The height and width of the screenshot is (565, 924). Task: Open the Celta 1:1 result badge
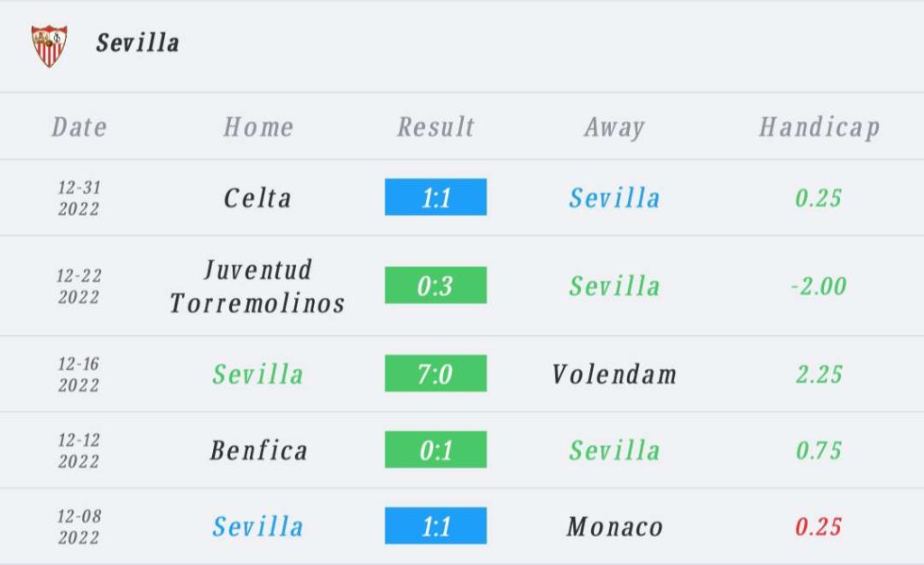(436, 198)
